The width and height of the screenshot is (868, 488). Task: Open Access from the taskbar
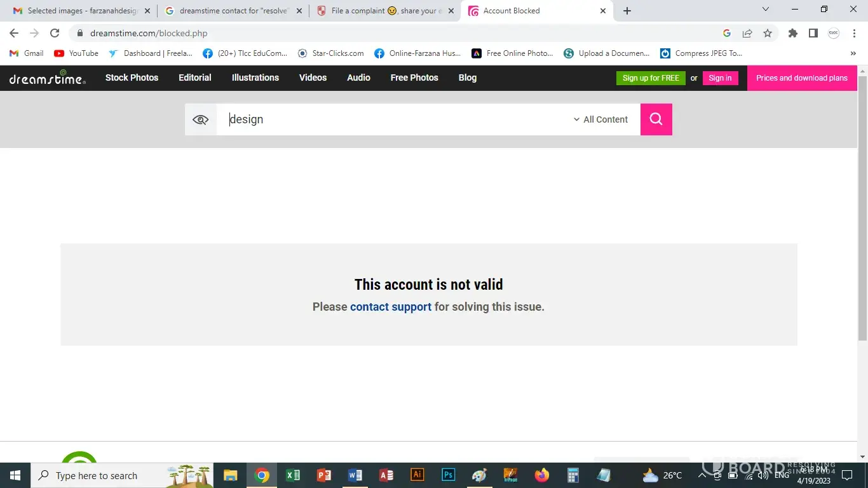(386, 475)
